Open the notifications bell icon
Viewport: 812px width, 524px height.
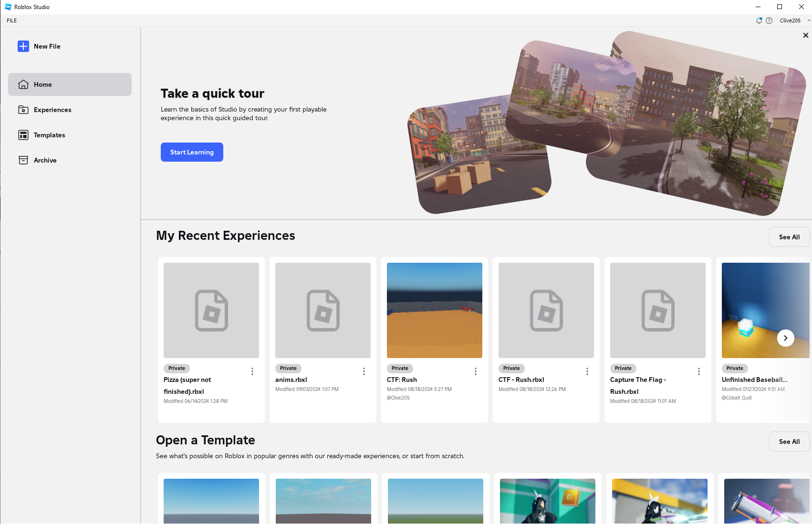pos(759,21)
